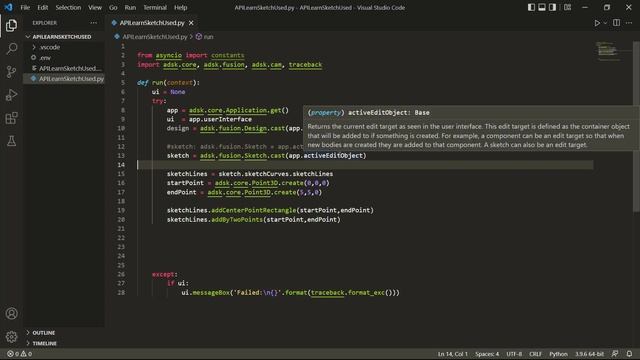Viewport: 640px width, 360px height.
Task: Open the Selection menu
Action: [x=68, y=7]
